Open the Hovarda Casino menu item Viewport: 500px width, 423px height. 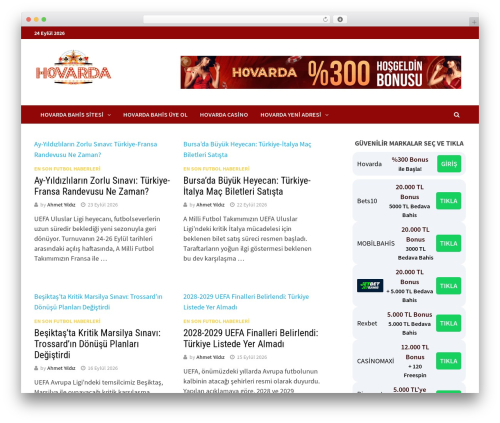[x=224, y=115]
